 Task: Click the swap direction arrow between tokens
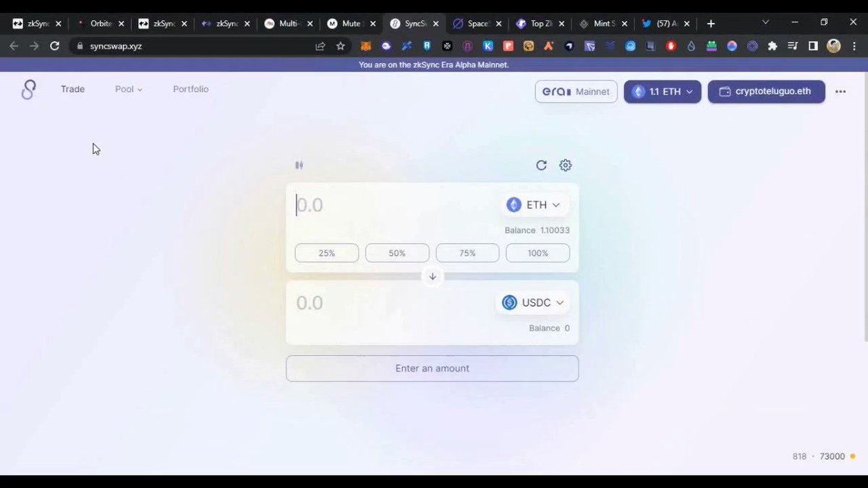(x=433, y=276)
